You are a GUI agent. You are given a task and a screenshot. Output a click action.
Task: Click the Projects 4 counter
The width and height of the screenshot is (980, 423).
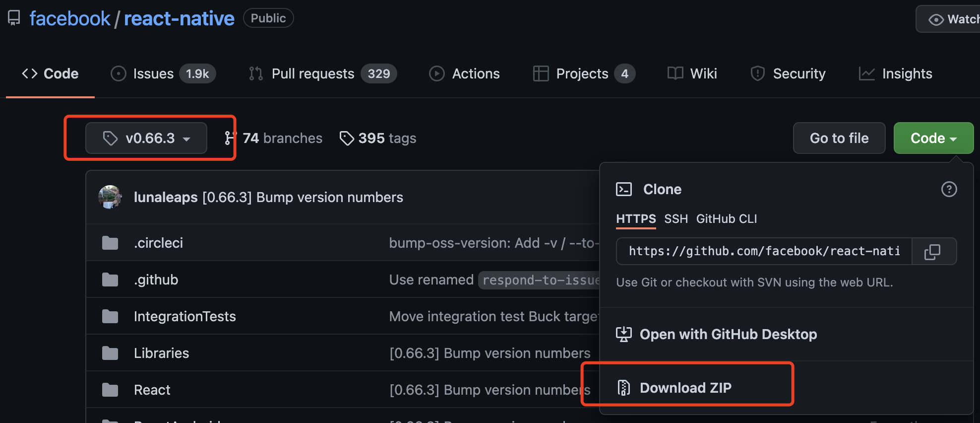[x=625, y=73]
